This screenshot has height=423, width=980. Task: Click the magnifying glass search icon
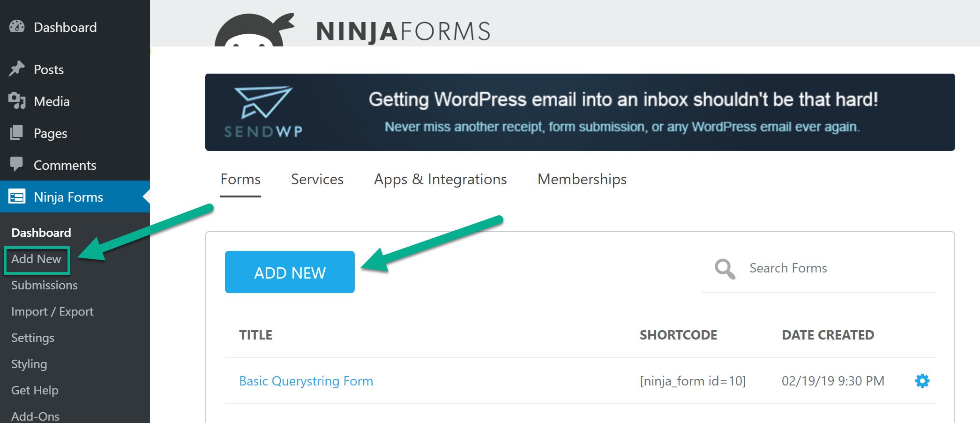coord(725,269)
